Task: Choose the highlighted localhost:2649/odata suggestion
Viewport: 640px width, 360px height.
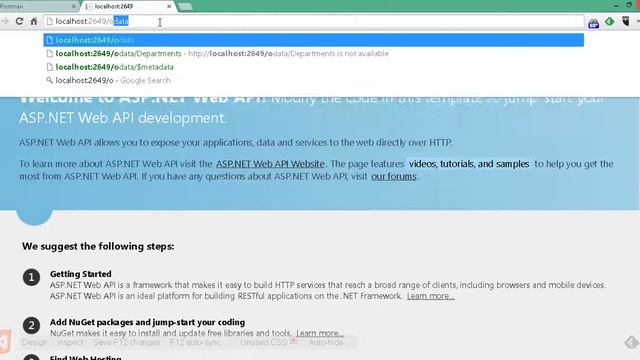Action: point(313,40)
